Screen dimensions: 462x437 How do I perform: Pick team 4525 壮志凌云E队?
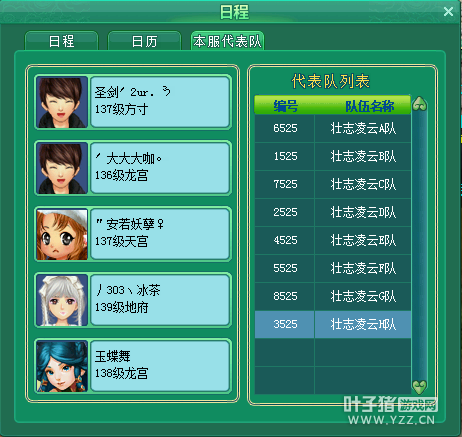(333, 240)
